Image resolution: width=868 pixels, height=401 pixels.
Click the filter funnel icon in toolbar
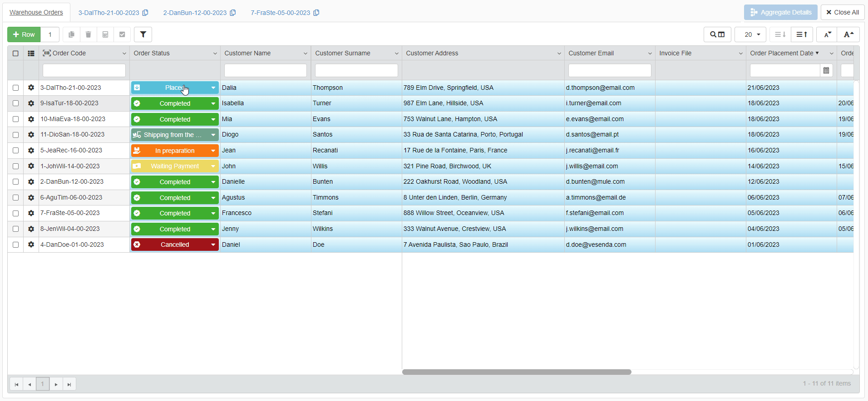click(143, 34)
